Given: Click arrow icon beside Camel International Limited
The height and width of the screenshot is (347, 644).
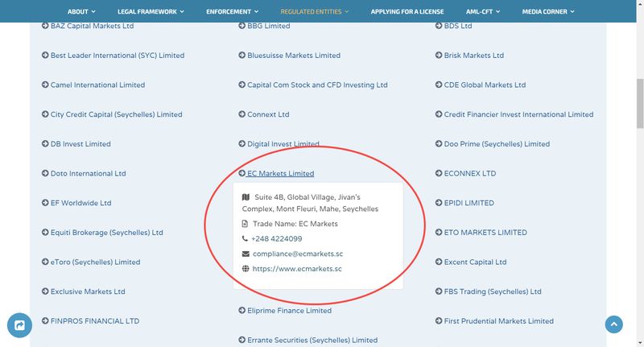Looking at the screenshot, I should tap(45, 85).
